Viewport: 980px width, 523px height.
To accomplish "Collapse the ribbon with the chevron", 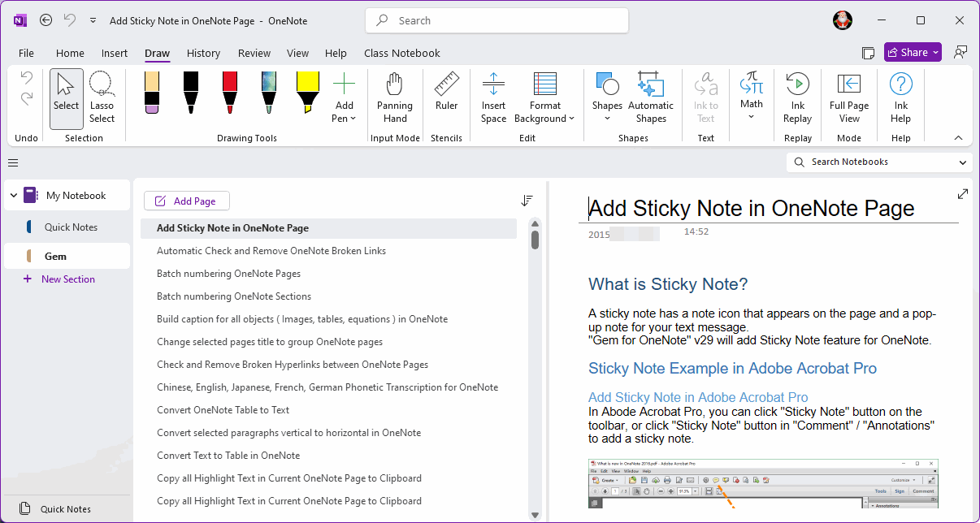I will (x=958, y=138).
